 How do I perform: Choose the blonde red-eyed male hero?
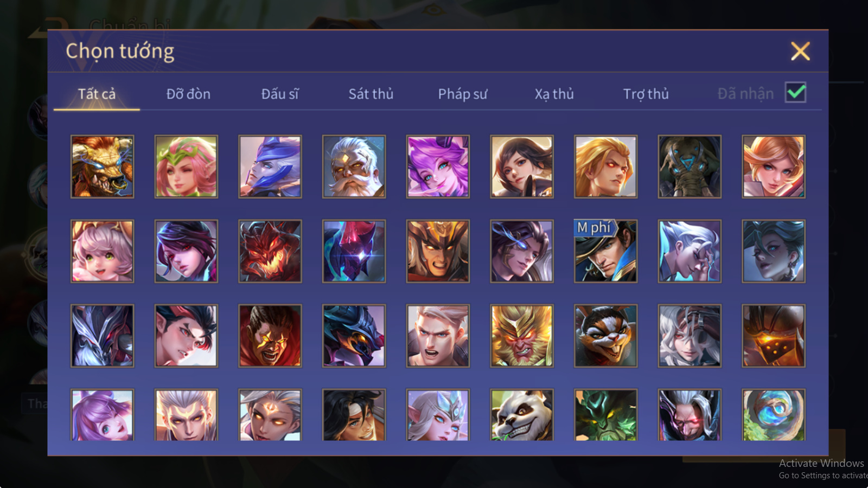click(605, 166)
